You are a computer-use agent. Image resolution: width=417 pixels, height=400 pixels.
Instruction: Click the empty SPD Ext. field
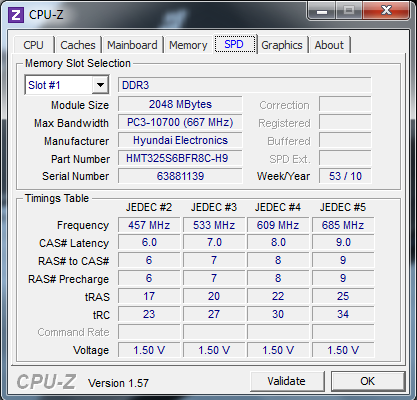[x=345, y=158]
